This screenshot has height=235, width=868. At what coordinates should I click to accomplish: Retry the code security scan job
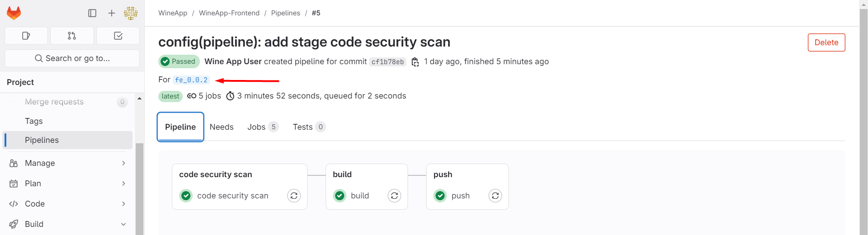pos(294,196)
